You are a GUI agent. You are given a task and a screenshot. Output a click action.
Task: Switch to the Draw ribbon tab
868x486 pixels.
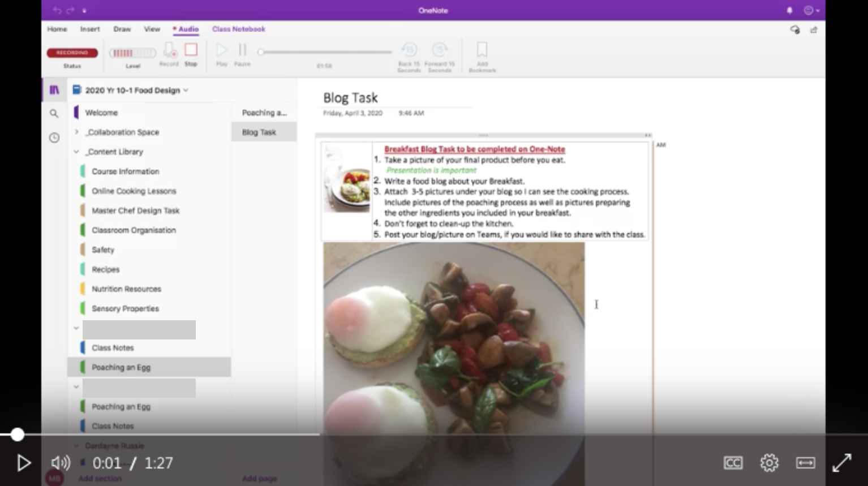(x=122, y=29)
